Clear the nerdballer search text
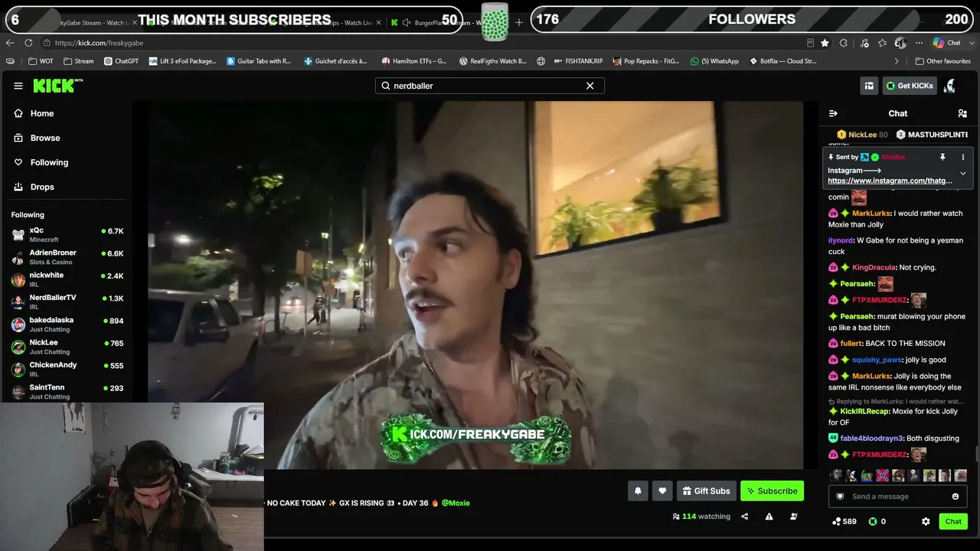 click(x=590, y=86)
